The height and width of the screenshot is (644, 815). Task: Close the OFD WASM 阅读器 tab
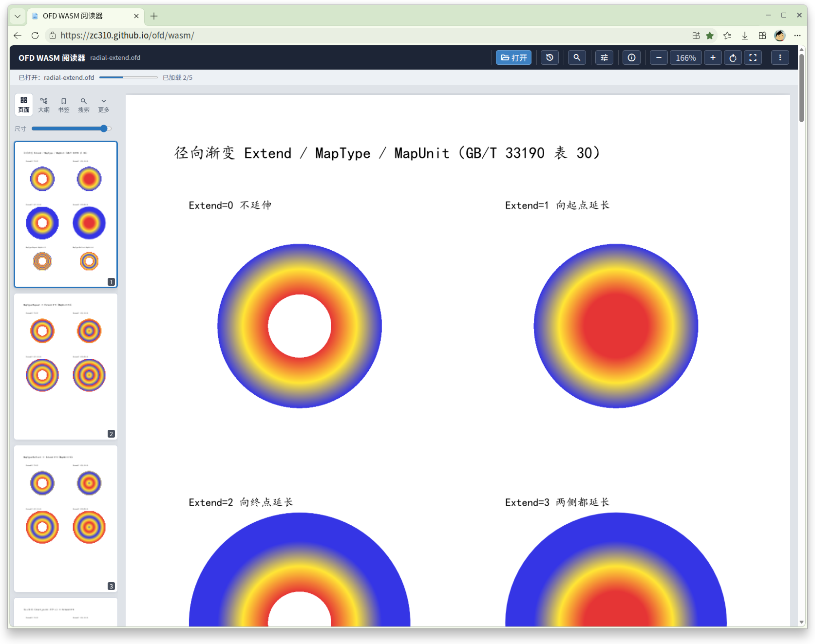(136, 16)
